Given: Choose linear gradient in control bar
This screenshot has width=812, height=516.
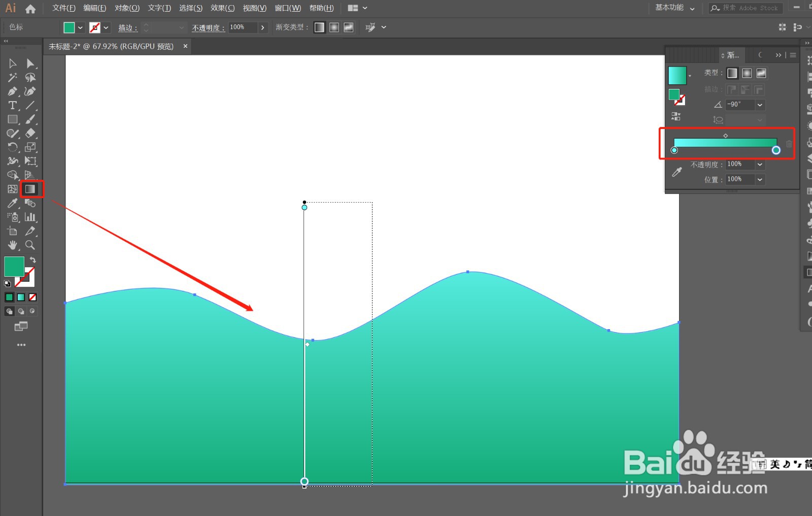Looking at the screenshot, I should click(319, 27).
